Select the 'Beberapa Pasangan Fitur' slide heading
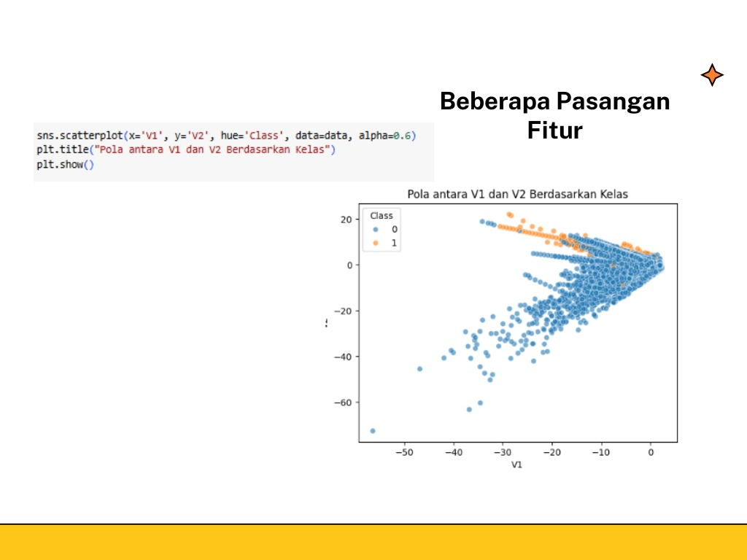This screenshot has height=560, width=747. coord(554,115)
